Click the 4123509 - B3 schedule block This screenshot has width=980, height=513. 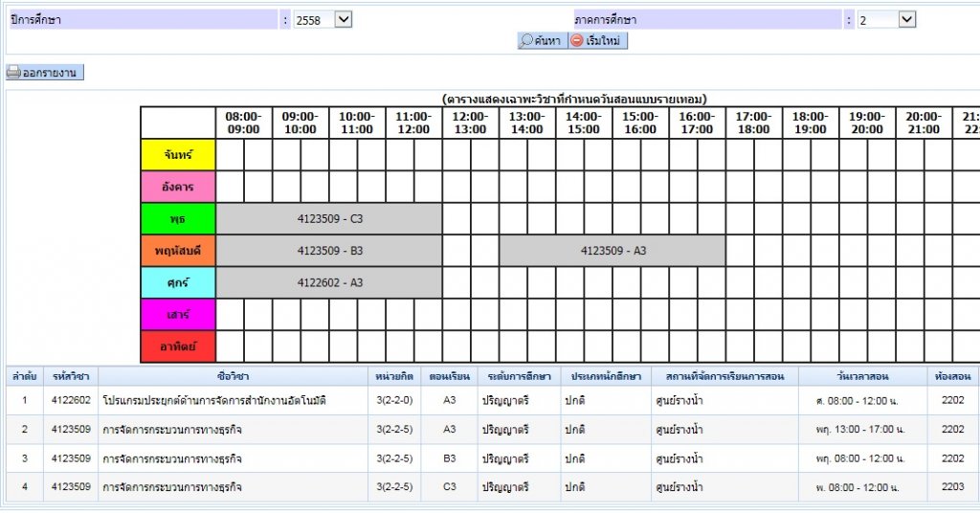329,251
